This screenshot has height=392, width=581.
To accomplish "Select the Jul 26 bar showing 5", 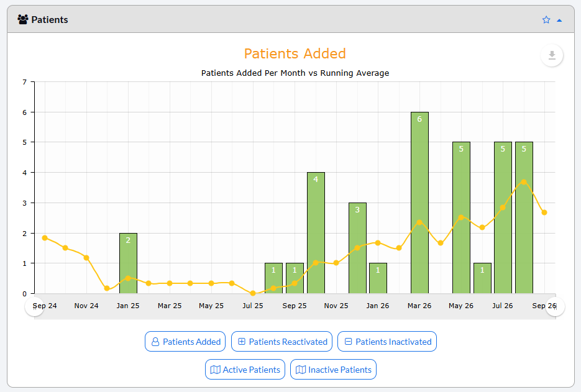I will tap(503, 217).
